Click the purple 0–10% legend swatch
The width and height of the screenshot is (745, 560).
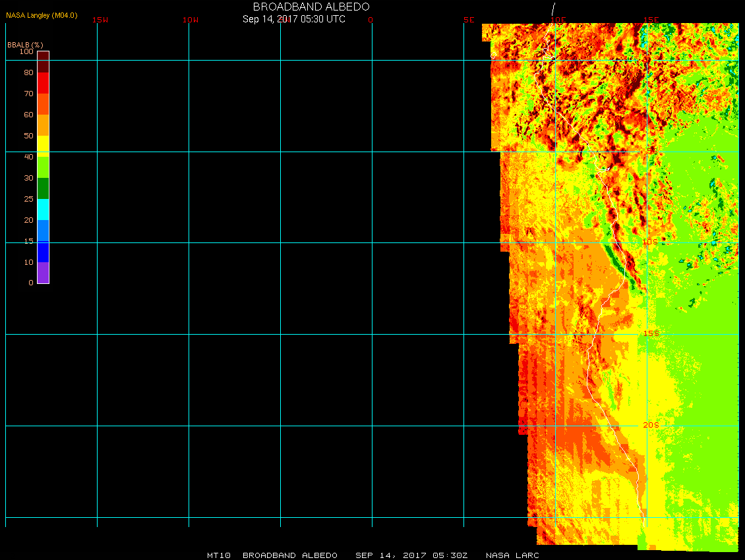tap(43, 273)
